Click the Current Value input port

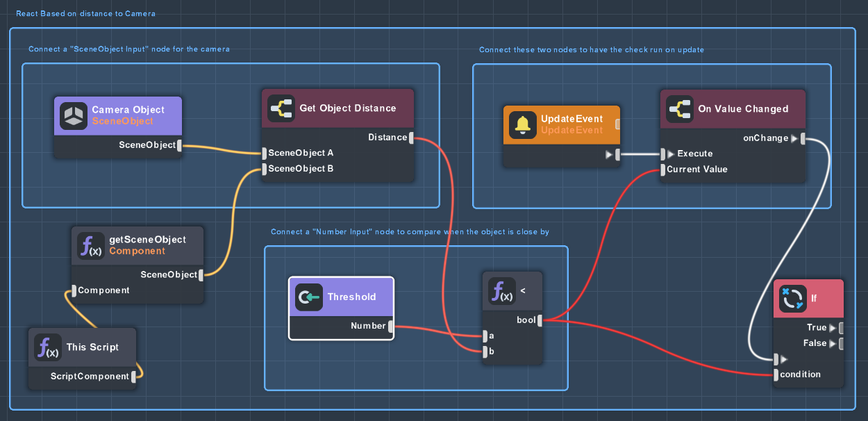pos(662,170)
